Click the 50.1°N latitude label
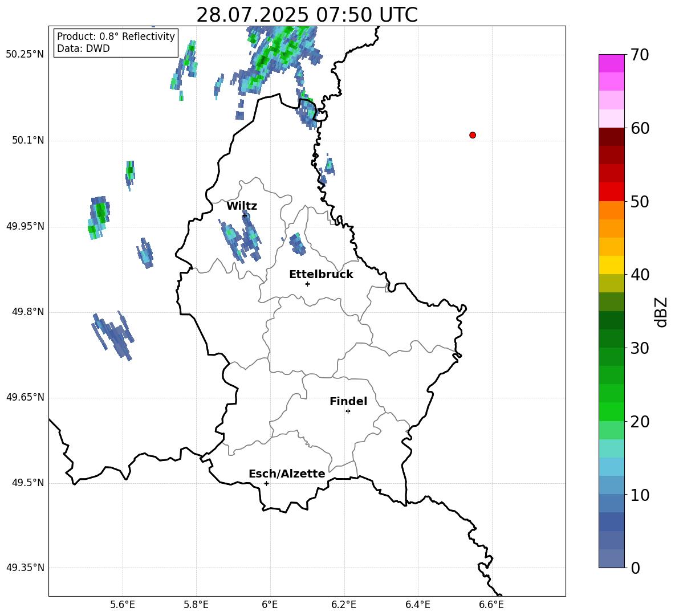Image resolution: width=675 pixels, height=616 pixels. [28, 140]
